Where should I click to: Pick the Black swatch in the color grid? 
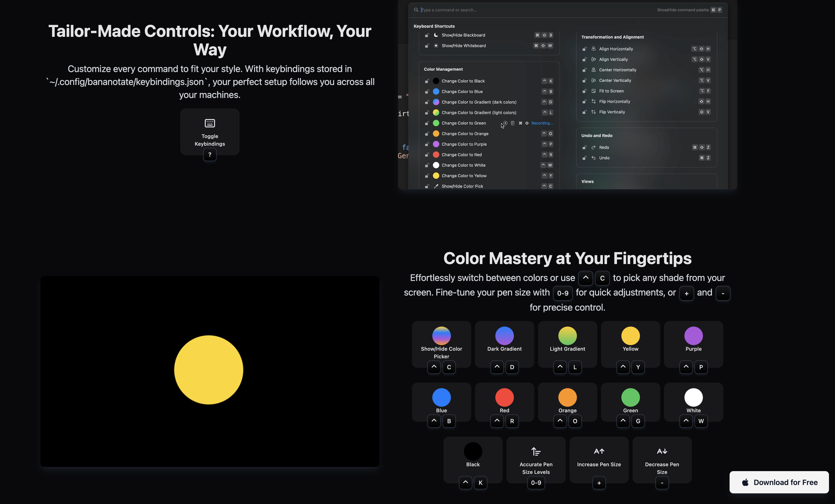click(473, 451)
